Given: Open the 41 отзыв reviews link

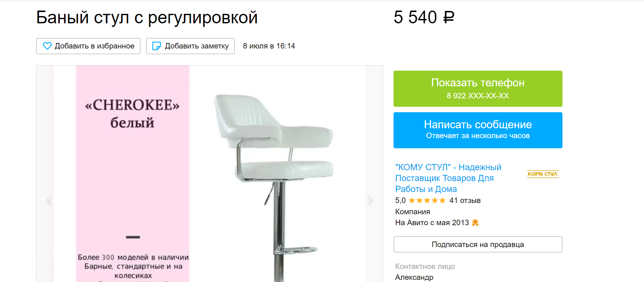Looking at the screenshot, I should (465, 200).
